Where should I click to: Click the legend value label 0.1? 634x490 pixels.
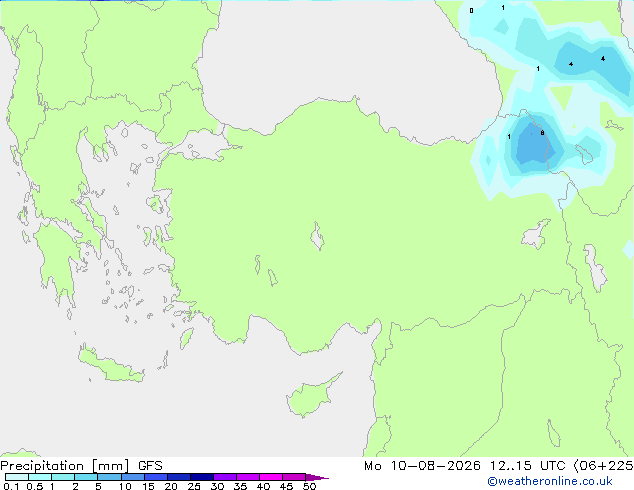(11, 486)
